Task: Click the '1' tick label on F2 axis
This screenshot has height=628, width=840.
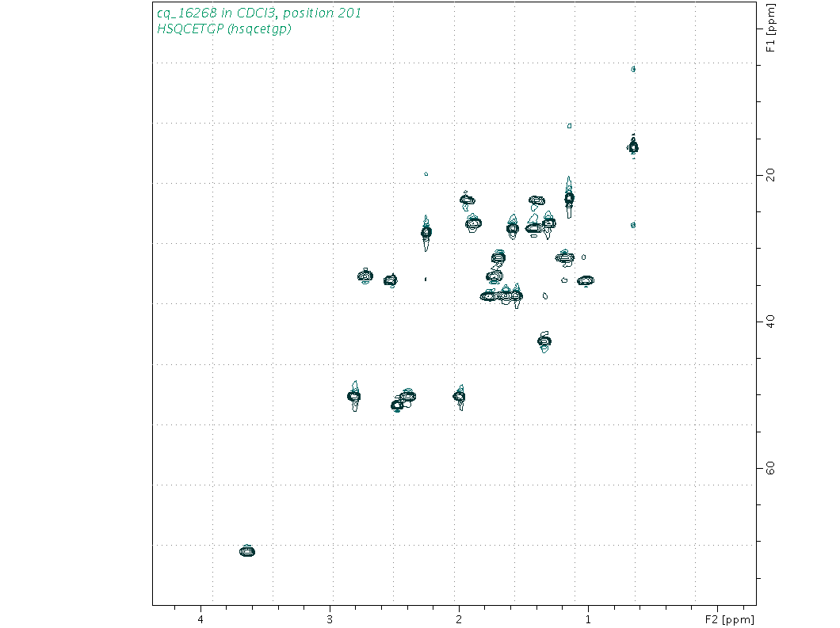Action: [588, 619]
